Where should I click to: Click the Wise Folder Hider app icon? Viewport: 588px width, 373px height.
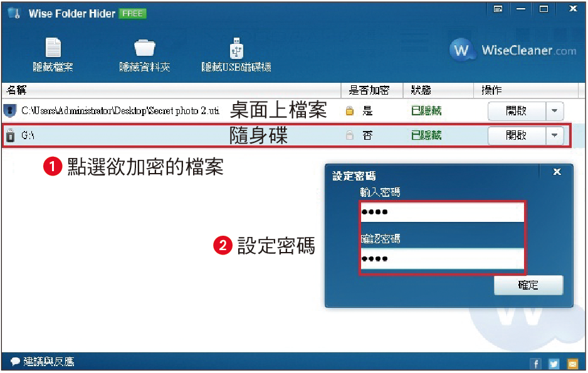tap(14, 14)
